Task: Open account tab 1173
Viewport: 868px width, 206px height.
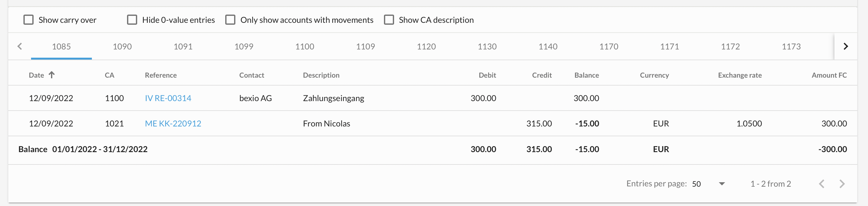Action: click(791, 47)
